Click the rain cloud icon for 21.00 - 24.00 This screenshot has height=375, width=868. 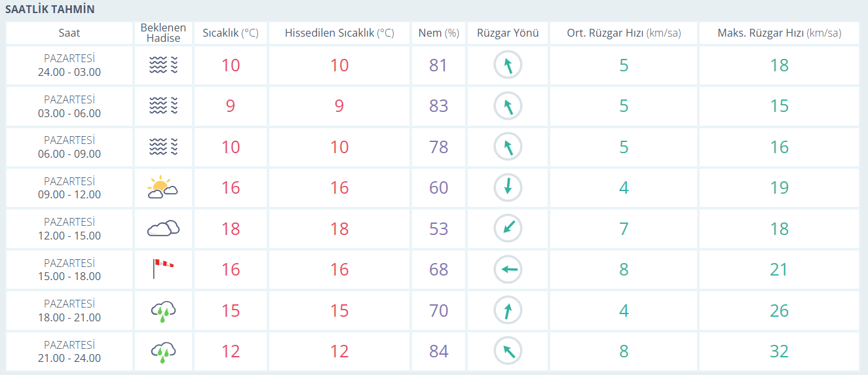click(x=163, y=351)
